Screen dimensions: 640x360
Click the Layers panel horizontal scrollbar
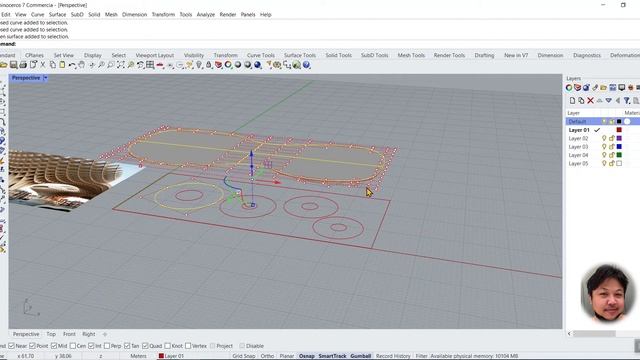tap(594, 333)
